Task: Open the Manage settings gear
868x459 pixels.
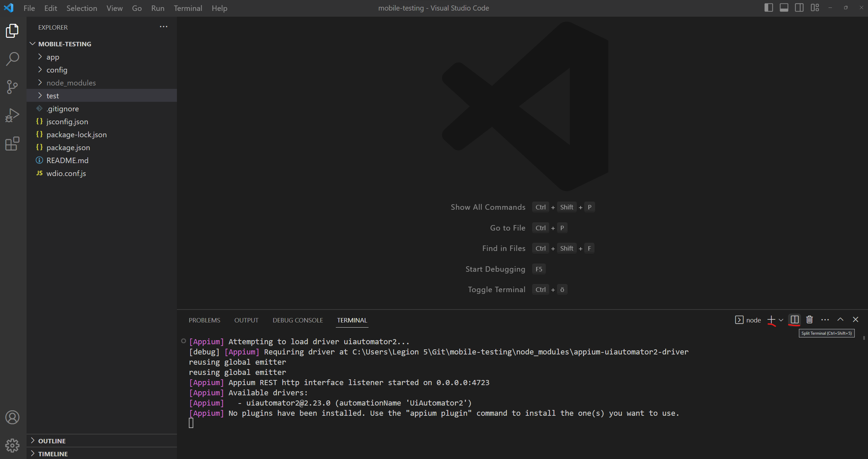Action: 12,445
